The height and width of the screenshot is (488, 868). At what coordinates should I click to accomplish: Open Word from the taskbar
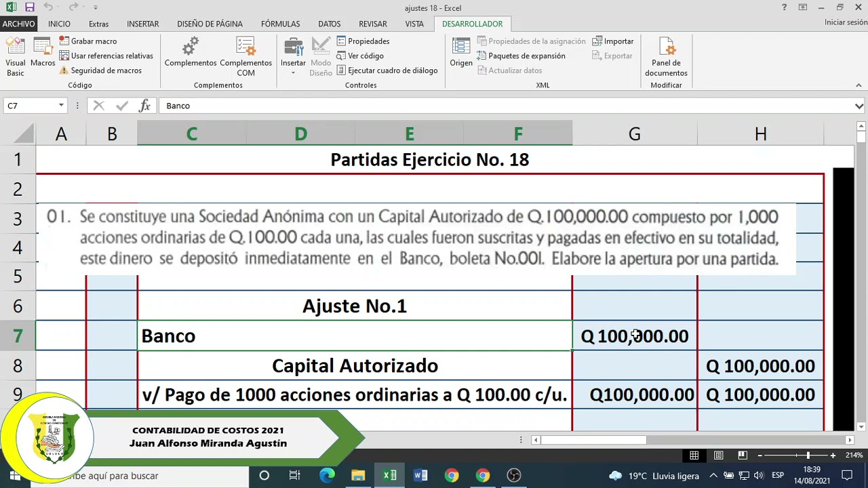[x=420, y=475]
